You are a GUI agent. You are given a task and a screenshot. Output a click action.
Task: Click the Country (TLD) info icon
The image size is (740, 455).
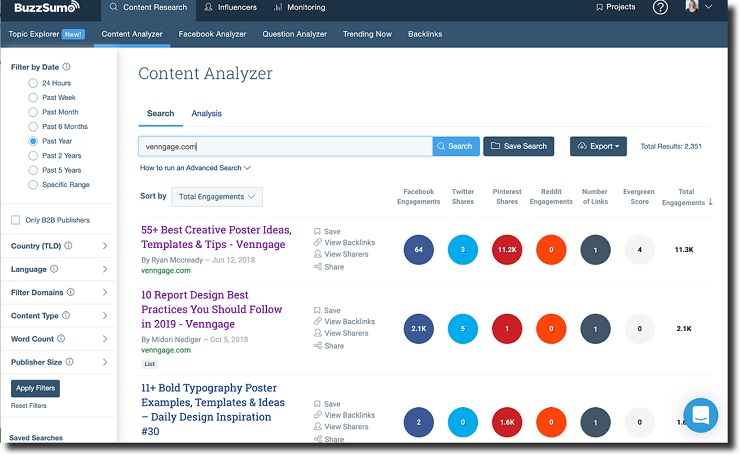click(x=68, y=245)
